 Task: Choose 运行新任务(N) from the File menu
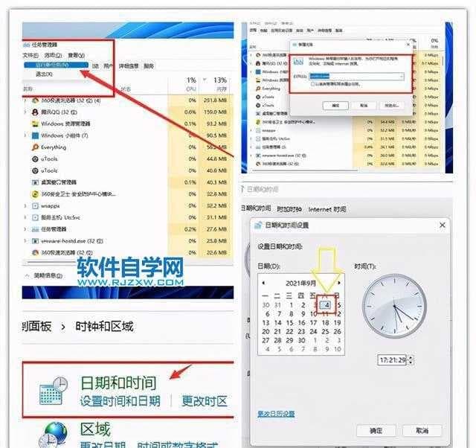(x=57, y=65)
